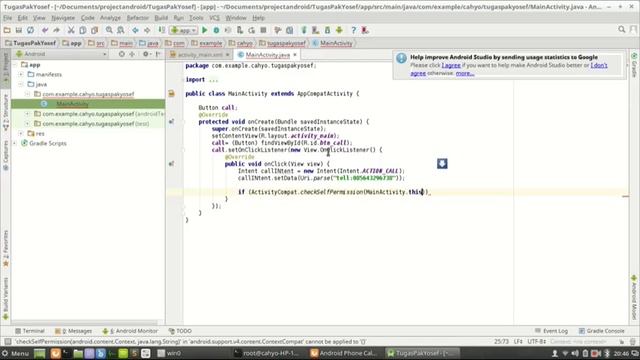Viewport: 640px width, 360px height.
Task: Click the MainActivity breadcrumb
Action: pos(332,43)
